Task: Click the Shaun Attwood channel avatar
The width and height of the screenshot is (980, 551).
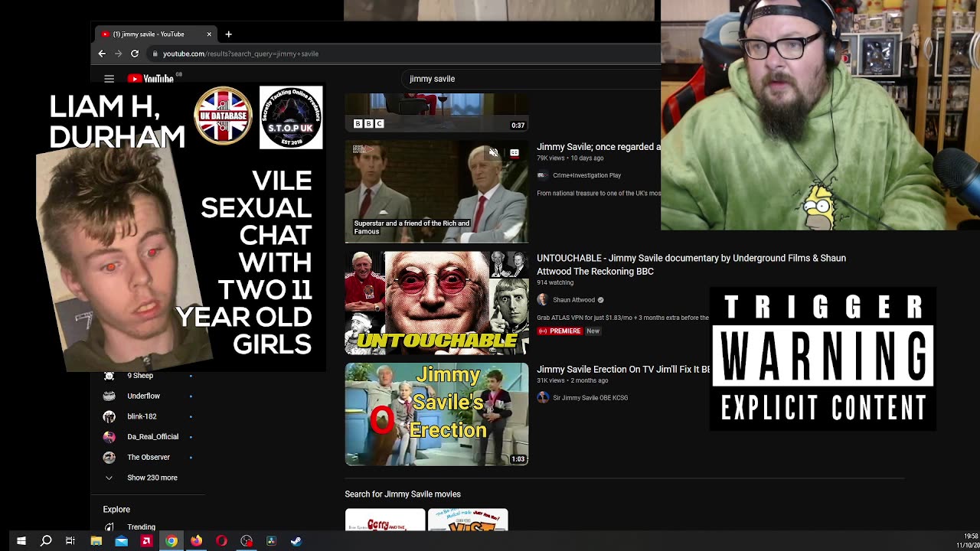Action: pos(543,300)
